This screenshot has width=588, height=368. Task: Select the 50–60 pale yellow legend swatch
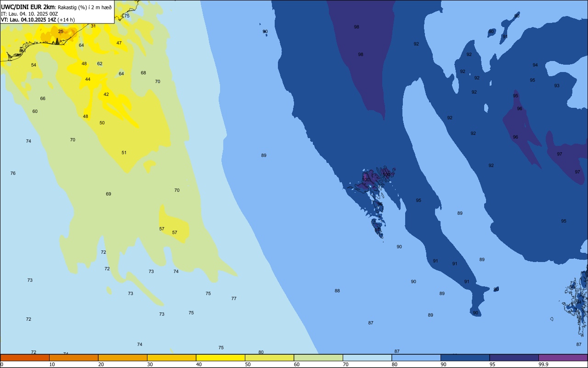pos(269,357)
